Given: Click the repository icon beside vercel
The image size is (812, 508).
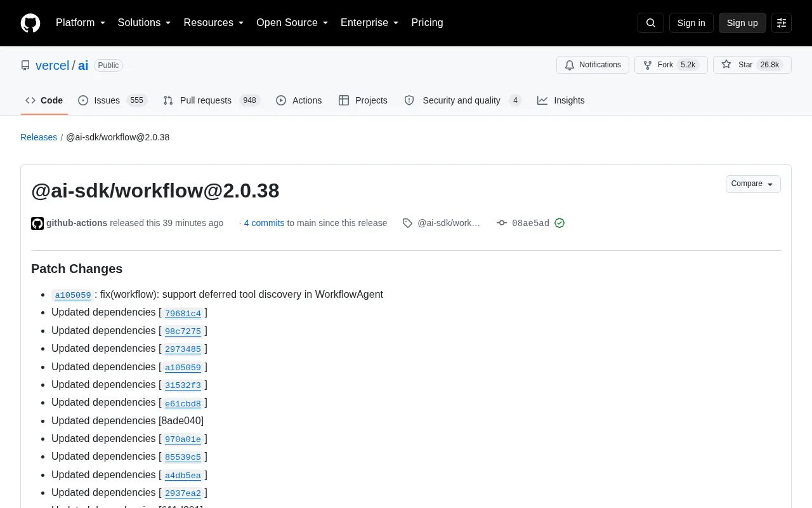Looking at the screenshot, I should pos(25,65).
